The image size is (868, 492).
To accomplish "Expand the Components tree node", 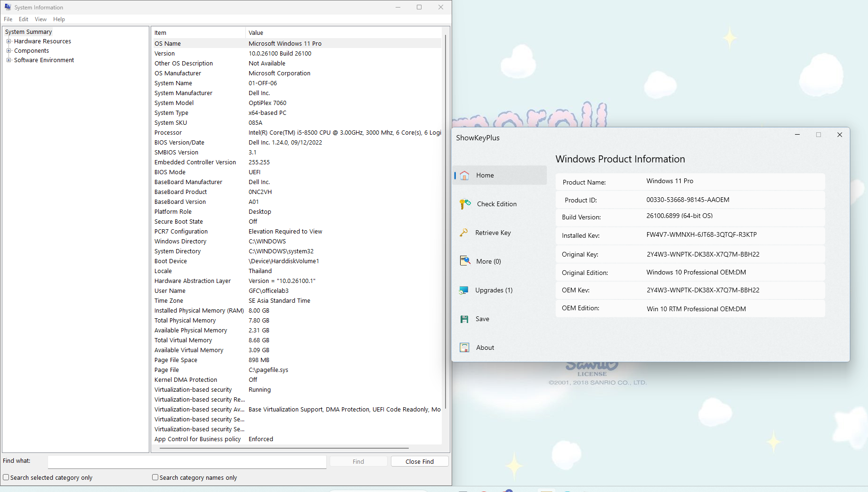I will [x=8, y=51].
